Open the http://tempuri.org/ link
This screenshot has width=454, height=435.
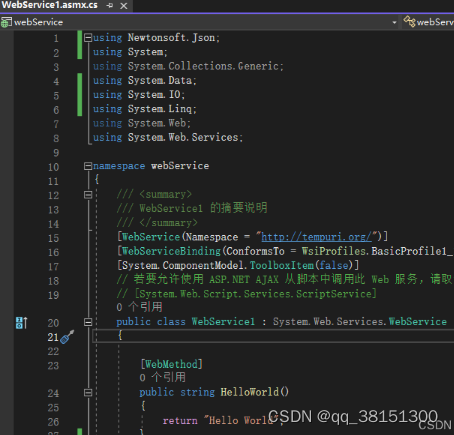(316, 237)
